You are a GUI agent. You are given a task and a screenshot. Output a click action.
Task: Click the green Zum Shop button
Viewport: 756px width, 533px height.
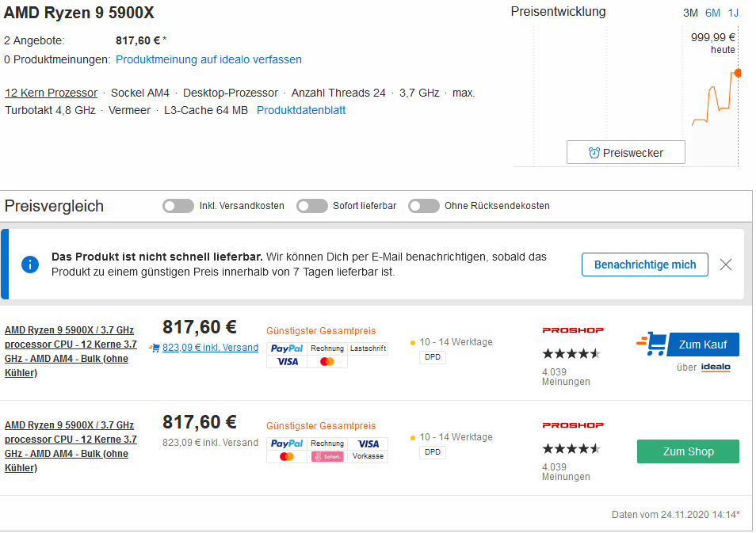(x=688, y=451)
